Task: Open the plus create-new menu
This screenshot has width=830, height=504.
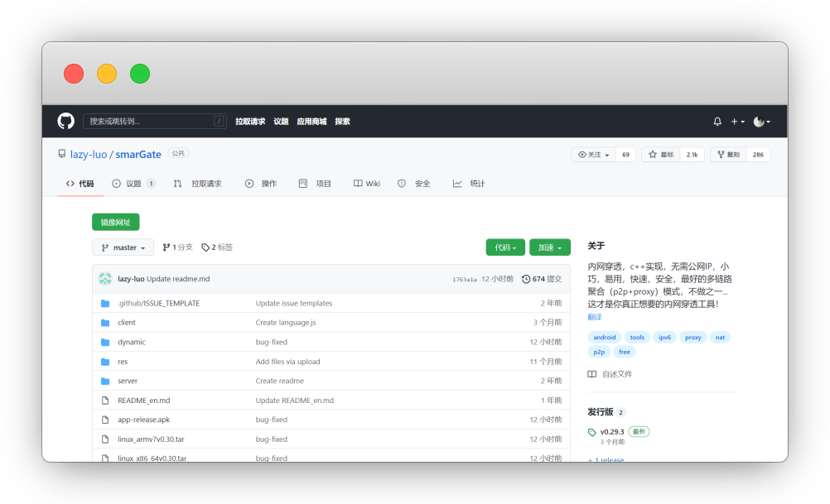Action: [x=737, y=122]
